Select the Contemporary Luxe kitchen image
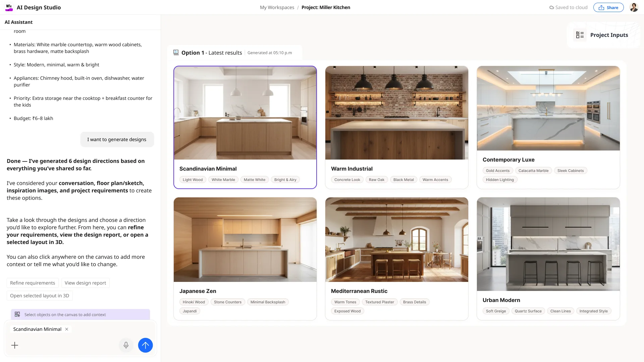Screen dimensions: 644x362 point(548,108)
